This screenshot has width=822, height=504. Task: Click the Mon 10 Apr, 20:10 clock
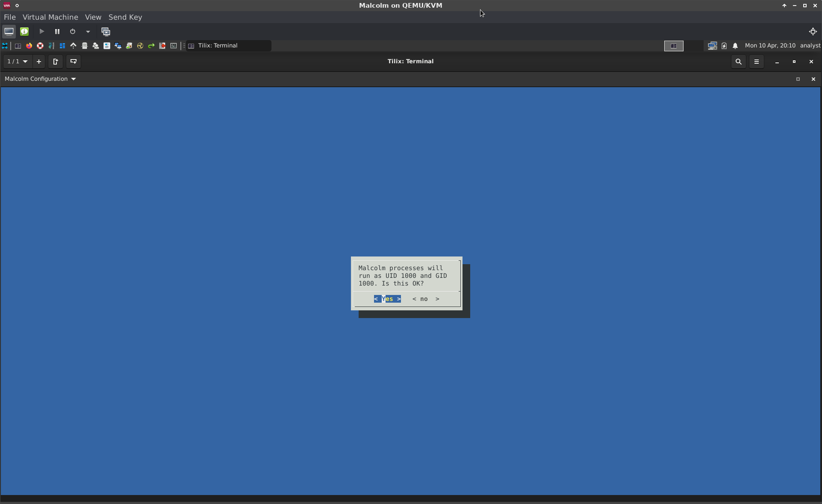(x=770, y=46)
